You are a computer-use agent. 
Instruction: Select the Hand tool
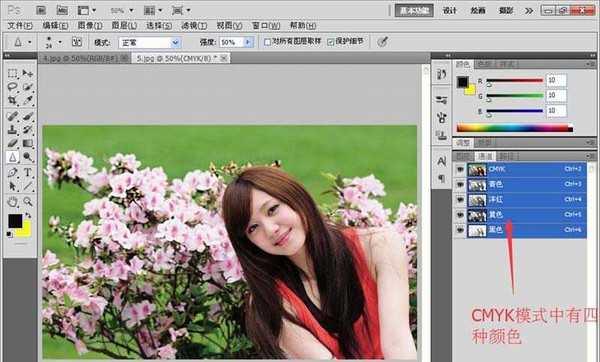pyautogui.click(x=13, y=201)
